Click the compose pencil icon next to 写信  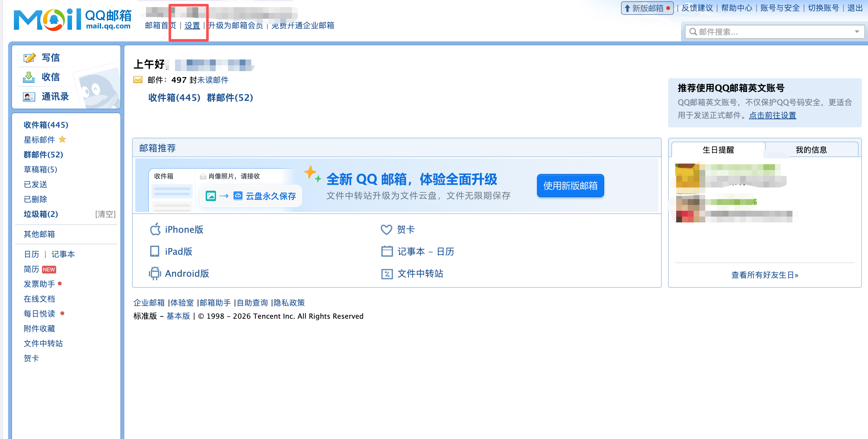(29, 58)
